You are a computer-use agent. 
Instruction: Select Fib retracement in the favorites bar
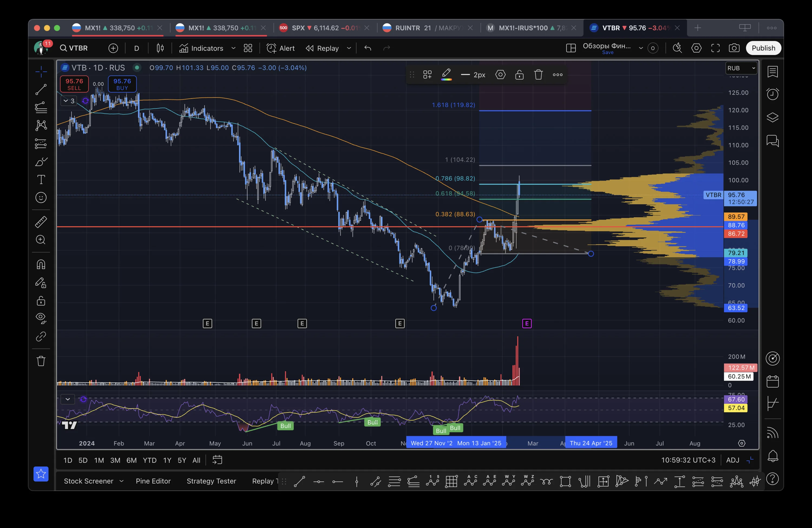(x=394, y=481)
